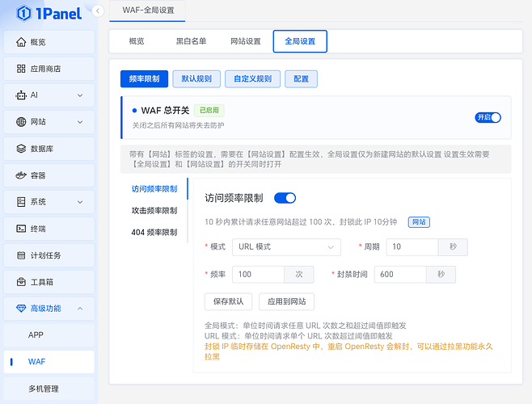Open 工具箱 in the sidebar

click(49, 282)
